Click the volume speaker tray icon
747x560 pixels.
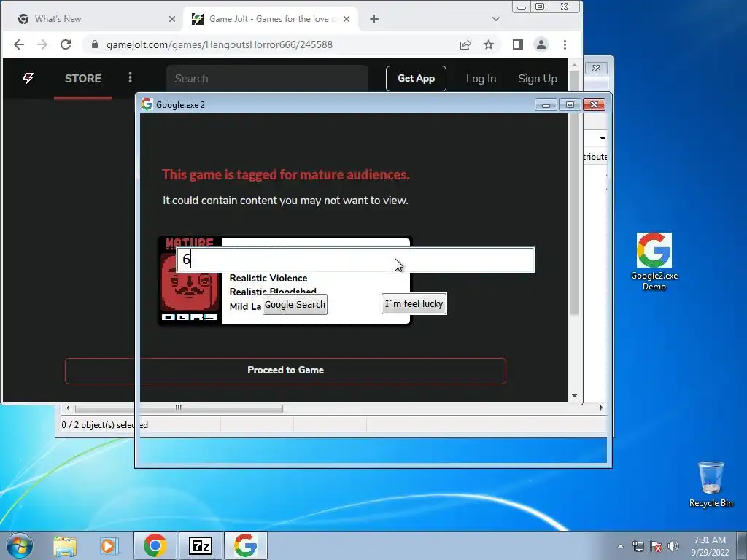click(x=673, y=546)
